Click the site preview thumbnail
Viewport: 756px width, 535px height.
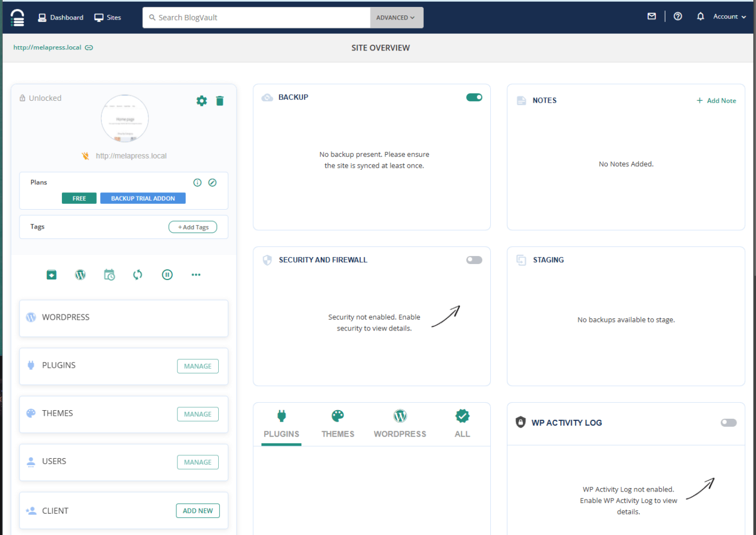[x=125, y=119]
